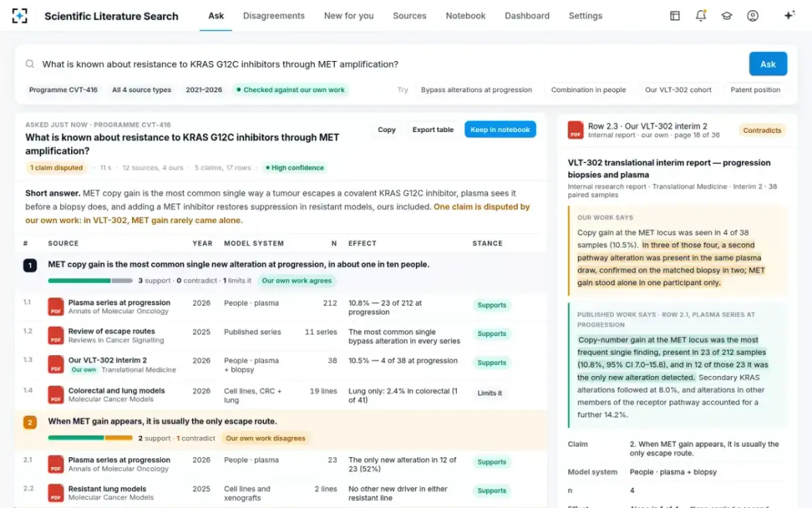This screenshot has width=812, height=508.
Task: Open the notifications bell
Action: [701, 16]
